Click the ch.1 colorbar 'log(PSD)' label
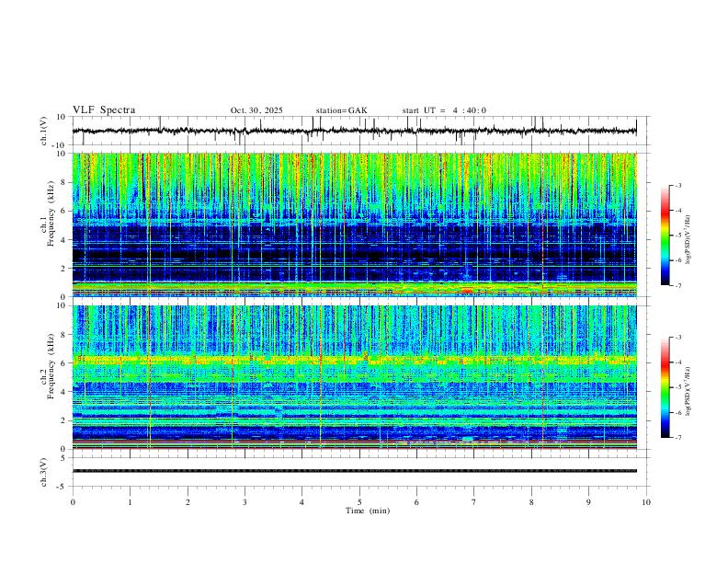728x563 pixels. tap(688, 240)
